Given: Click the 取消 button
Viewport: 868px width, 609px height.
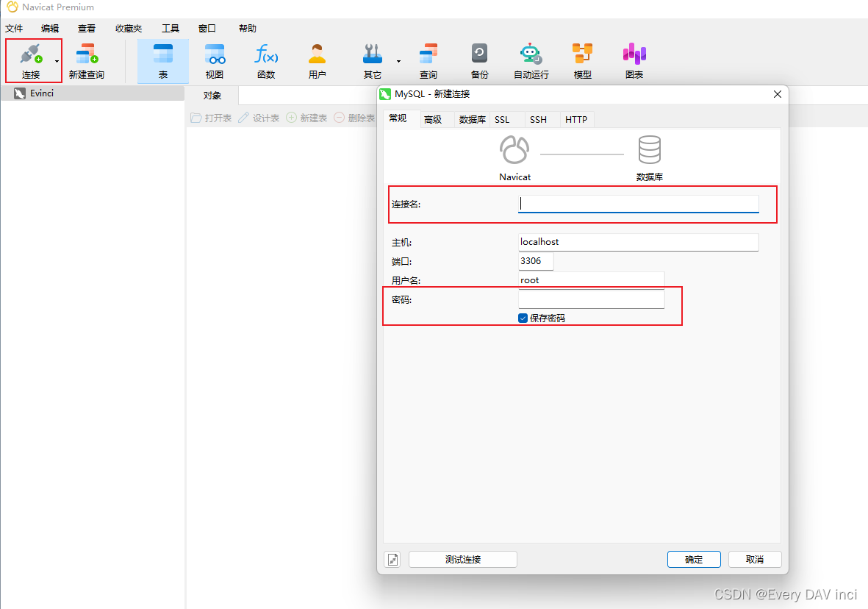Looking at the screenshot, I should (755, 560).
